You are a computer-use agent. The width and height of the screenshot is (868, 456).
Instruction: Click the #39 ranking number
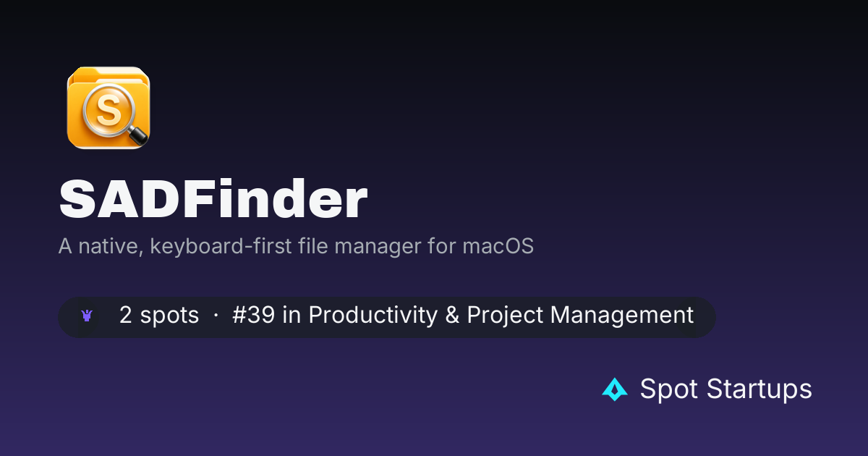click(x=253, y=316)
